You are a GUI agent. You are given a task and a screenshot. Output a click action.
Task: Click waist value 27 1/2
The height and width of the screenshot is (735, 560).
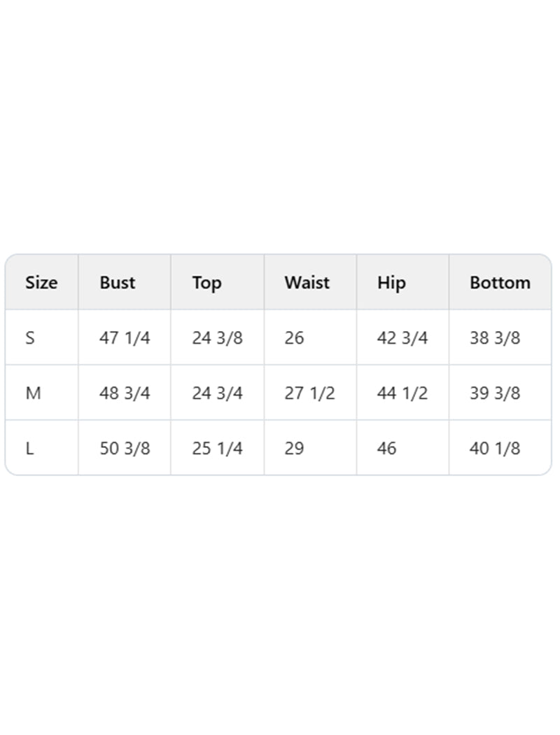(309, 393)
